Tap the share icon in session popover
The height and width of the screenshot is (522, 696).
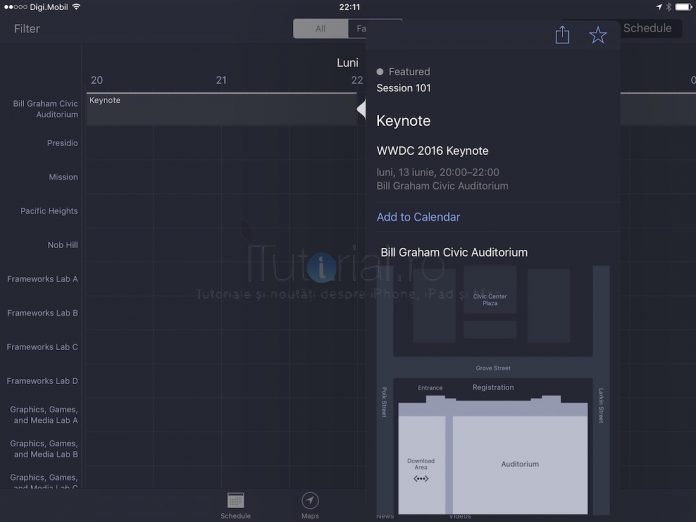coord(562,35)
